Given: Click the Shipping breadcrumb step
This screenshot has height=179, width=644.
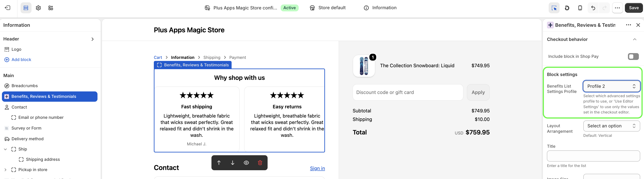Looking at the screenshot, I should click(212, 58).
